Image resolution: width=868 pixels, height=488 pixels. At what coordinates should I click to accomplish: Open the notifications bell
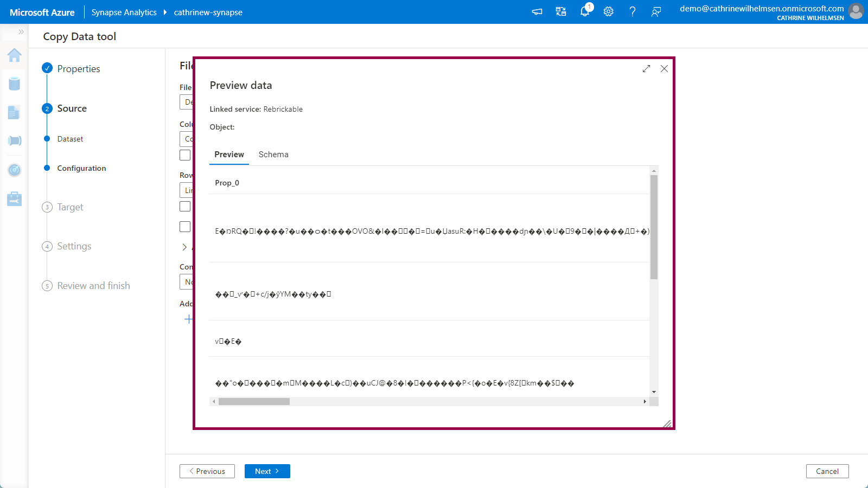tap(585, 11)
